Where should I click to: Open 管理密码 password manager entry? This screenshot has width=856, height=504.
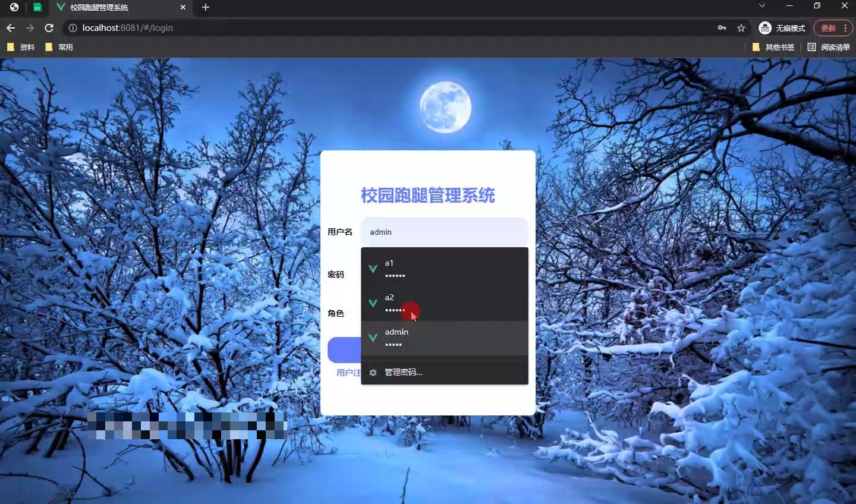point(445,373)
